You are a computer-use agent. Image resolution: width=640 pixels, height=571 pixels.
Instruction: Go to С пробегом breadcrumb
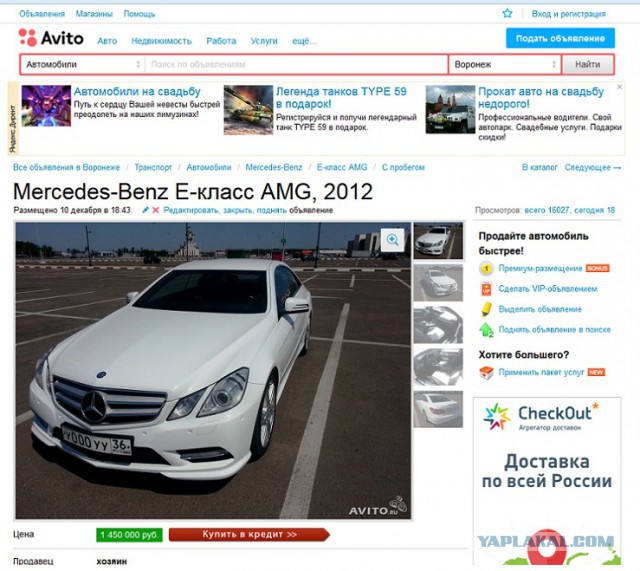403,167
